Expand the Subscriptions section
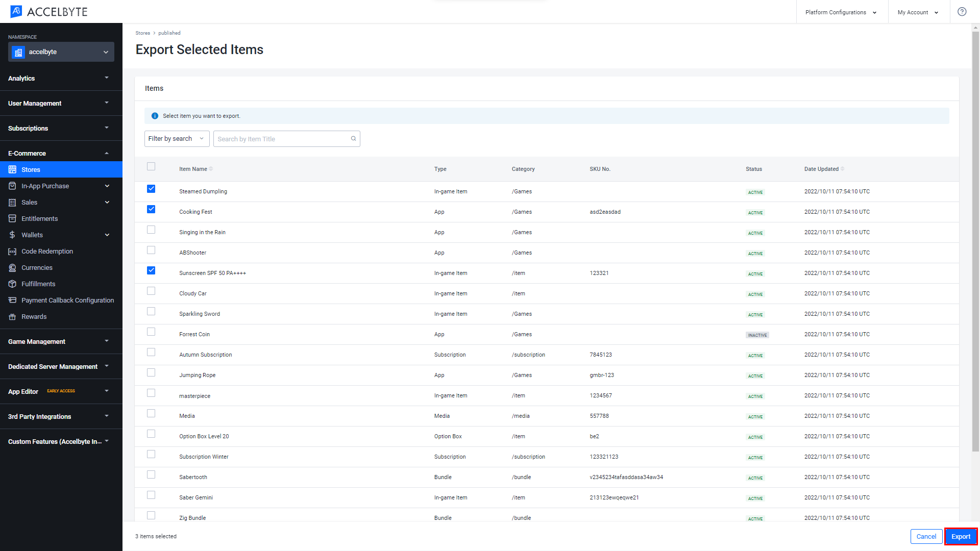 point(61,128)
